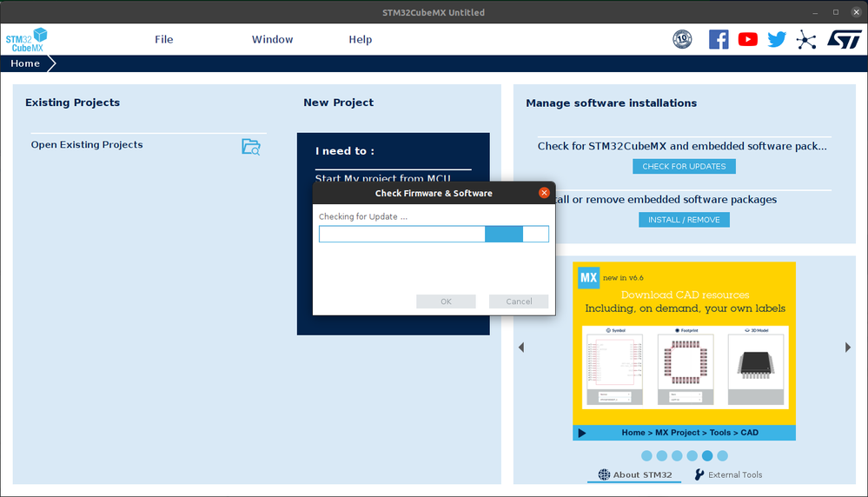This screenshot has height=497, width=868.
Task: Select the Home breadcrumb
Action: point(25,63)
